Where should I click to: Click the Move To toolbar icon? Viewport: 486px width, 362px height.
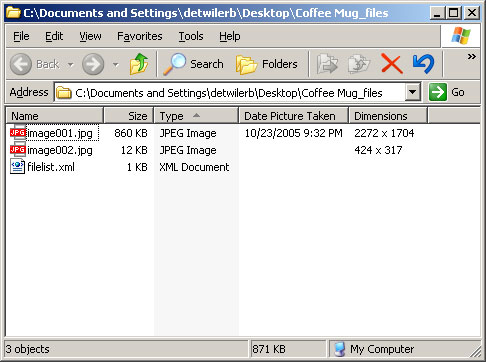click(x=327, y=64)
